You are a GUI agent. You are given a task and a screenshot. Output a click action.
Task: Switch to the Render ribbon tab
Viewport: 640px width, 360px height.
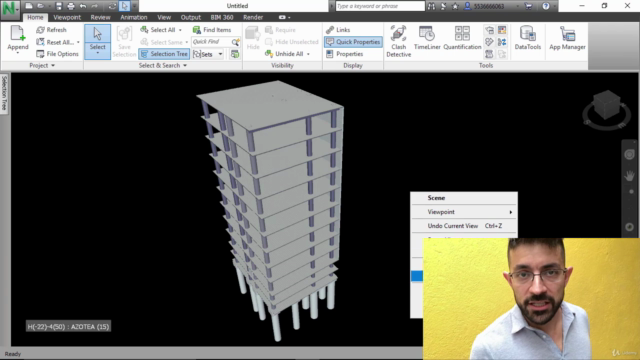pyautogui.click(x=253, y=17)
